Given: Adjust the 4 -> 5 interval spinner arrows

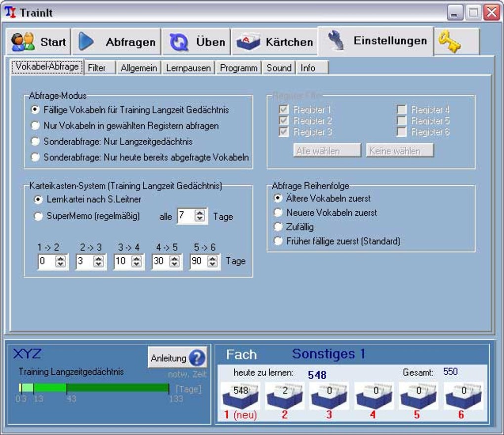Looking at the screenshot, I should (x=174, y=261).
